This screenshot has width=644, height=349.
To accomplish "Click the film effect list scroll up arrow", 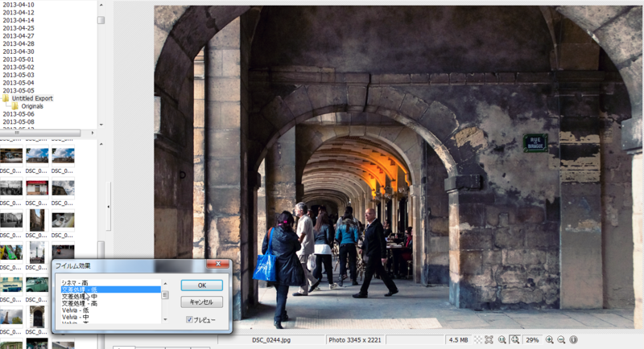I will [x=165, y=283].
